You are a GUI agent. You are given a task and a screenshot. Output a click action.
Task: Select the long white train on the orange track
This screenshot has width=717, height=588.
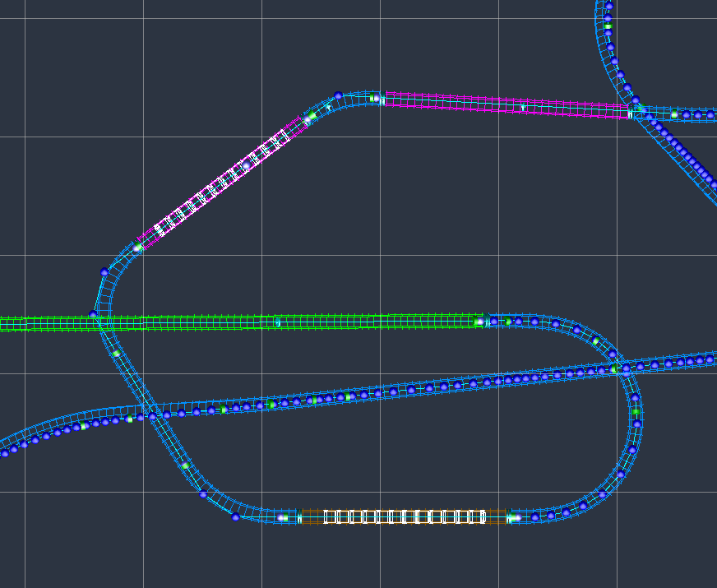[403, 516]
